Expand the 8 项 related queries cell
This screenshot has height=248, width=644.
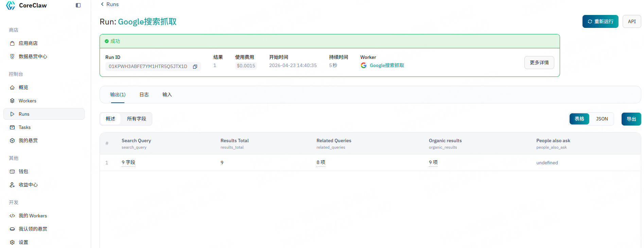pos(321,163)
